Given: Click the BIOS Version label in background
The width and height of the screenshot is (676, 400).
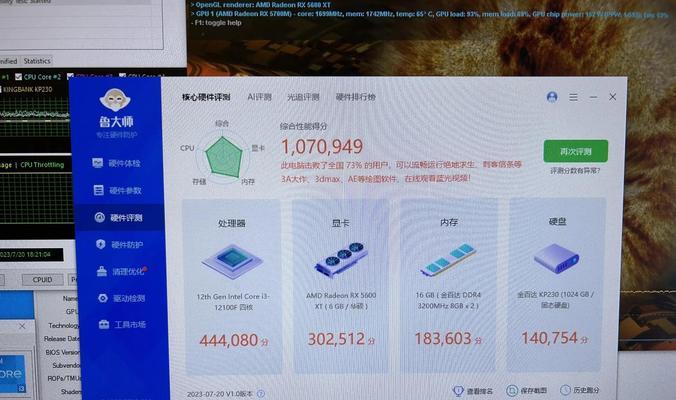Looking at the screenshot, I should tap(63, 352).
